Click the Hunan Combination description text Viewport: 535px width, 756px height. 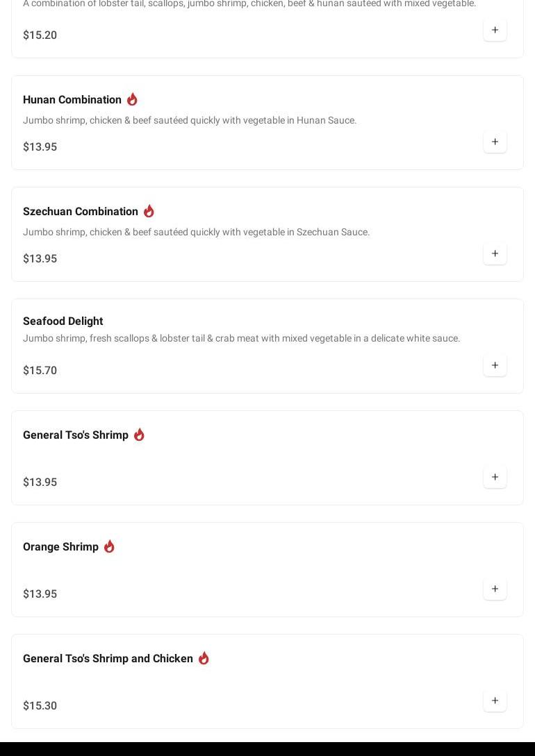(x=189, y=121)
